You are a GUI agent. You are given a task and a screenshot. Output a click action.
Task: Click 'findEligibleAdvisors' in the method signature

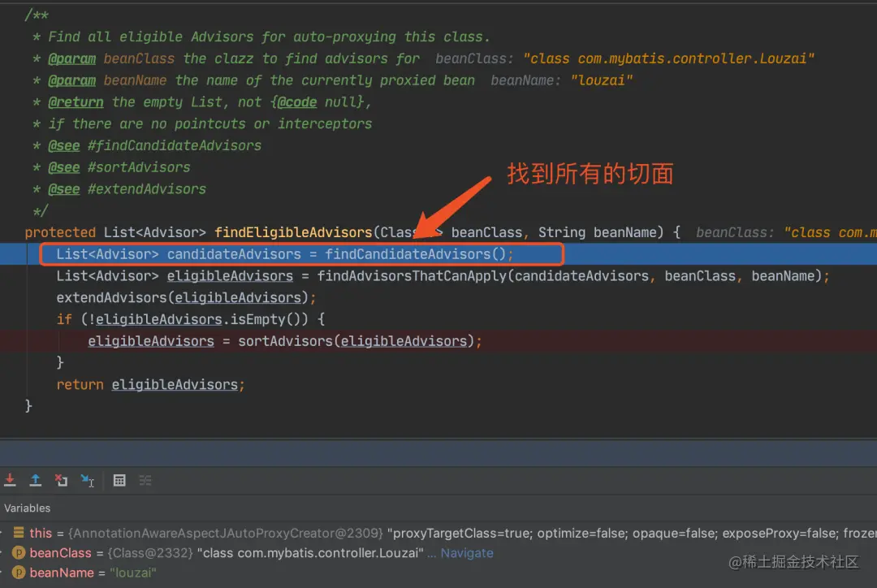point(293,232)
